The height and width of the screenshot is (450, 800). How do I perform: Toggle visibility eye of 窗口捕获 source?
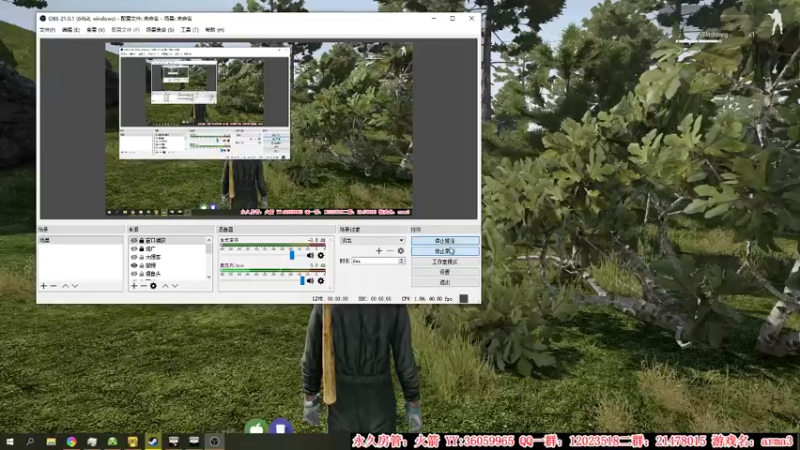point(134,240)
